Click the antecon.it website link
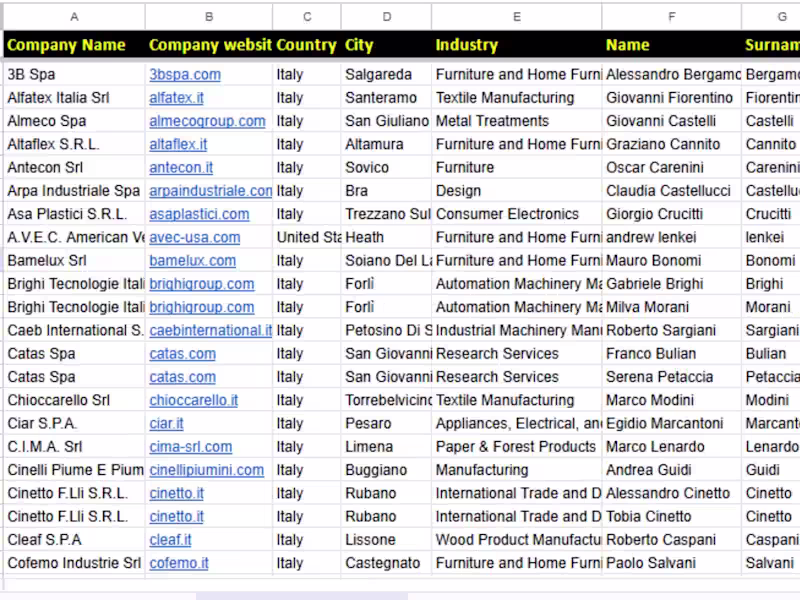This screenshot has width=800, height=600. point(181,167)
